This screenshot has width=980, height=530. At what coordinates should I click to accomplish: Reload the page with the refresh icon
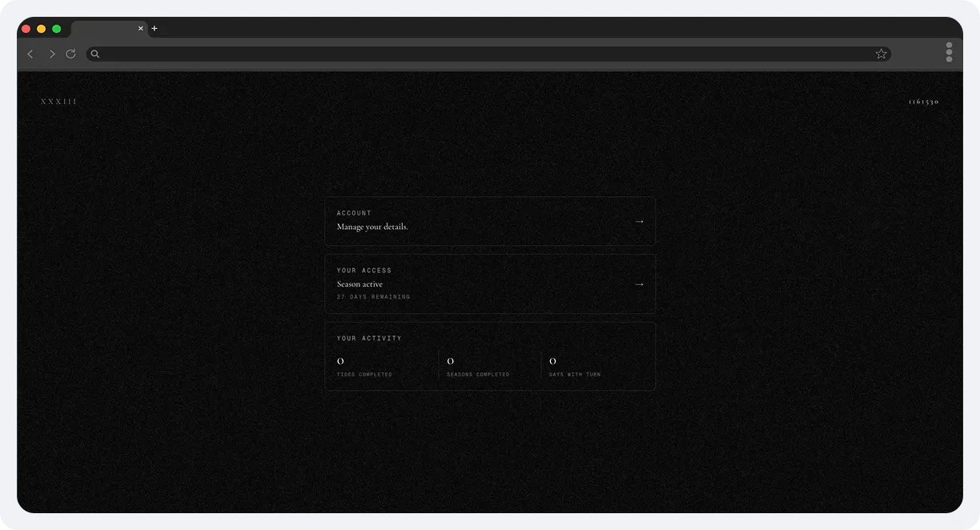click(x=70, y=54)
